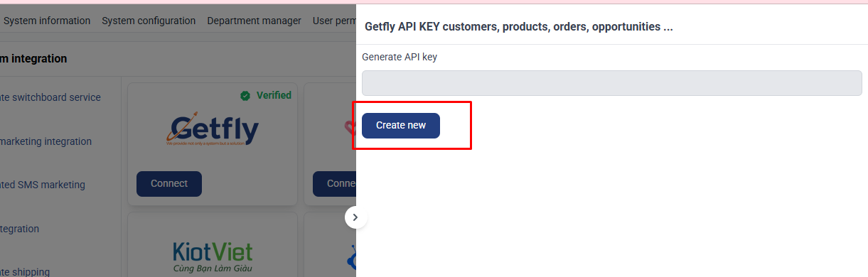The width and height of the screenshot is (868, 277).
Task: Click the partially hidden red heart logo
Action: tap(350, 129)
